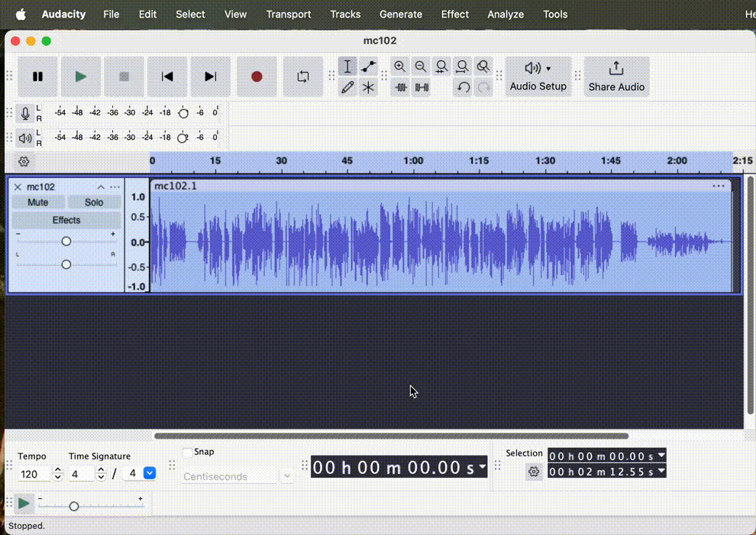Open the mc102 track menu ellipsis
The height and width of the screenshot is (535, 756).
[x=115, y=186]
